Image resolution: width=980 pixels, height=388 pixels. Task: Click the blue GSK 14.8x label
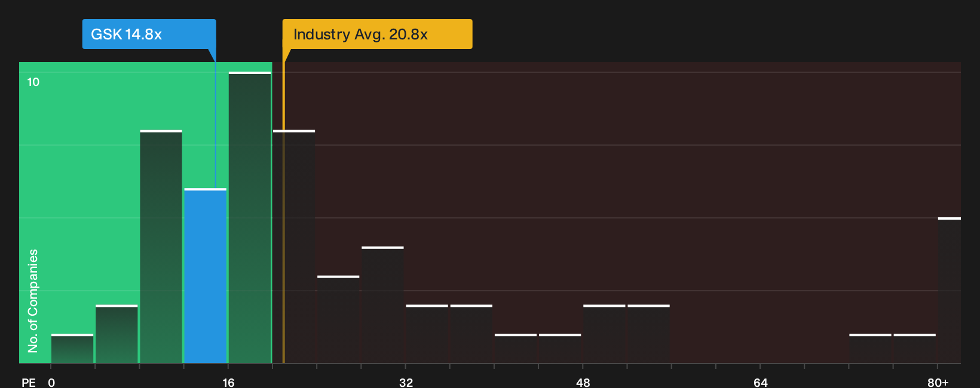(x=149, y=34)
